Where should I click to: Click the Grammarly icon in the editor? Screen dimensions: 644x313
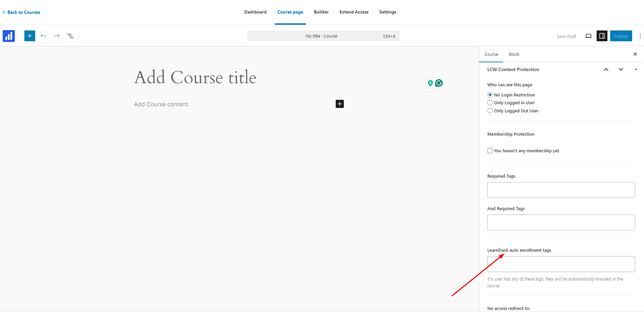click(439, 83)
